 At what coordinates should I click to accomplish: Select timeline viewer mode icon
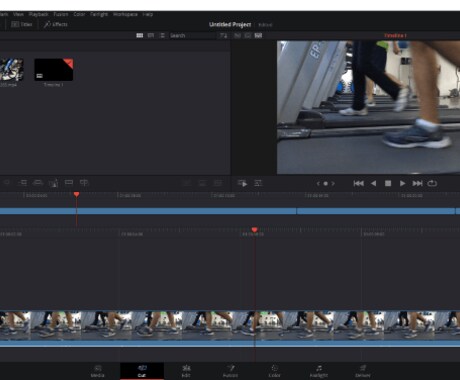tap(258, 35)
